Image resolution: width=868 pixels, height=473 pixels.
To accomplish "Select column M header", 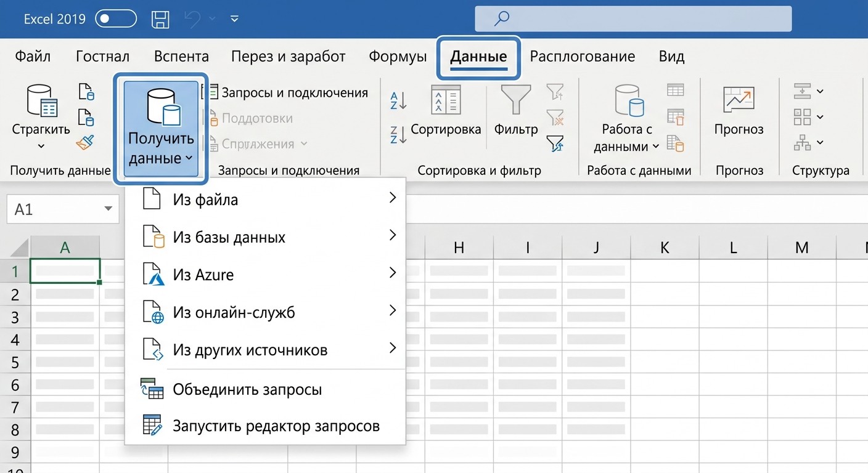I will pos(801,248).
